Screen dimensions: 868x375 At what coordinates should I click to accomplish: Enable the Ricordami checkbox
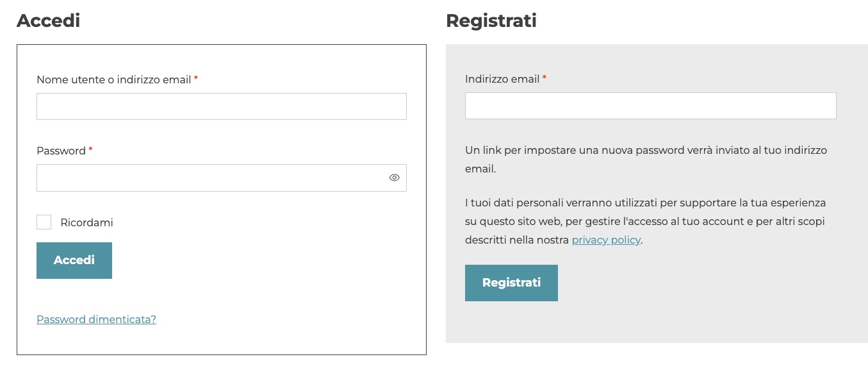coord(44,222)
